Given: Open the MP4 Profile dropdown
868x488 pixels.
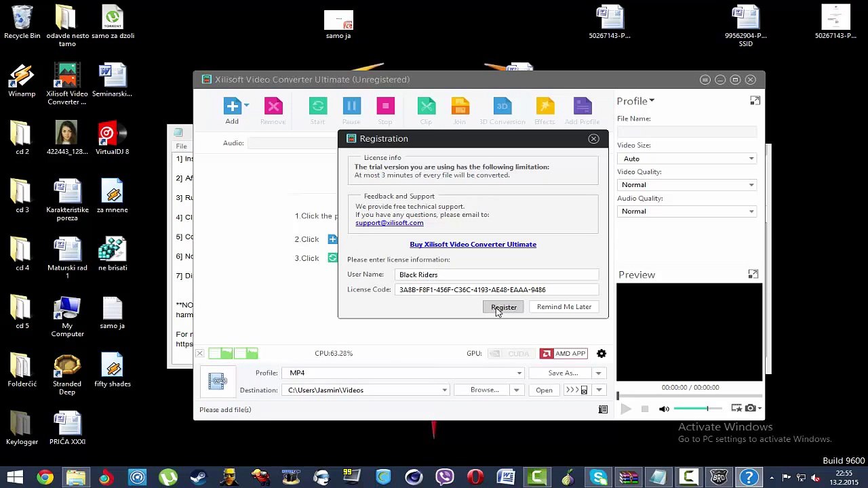Looking at the screenshot, I should point(404,373).
